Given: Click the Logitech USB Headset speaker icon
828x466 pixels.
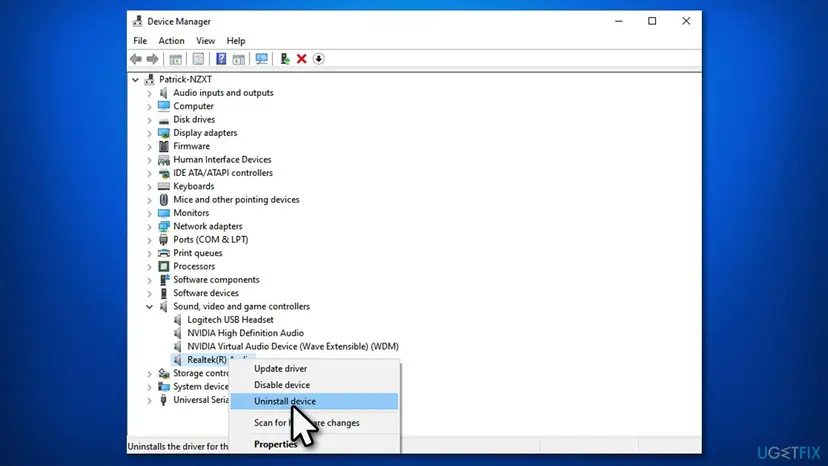Looking at the screenshot, I should 178,320.
